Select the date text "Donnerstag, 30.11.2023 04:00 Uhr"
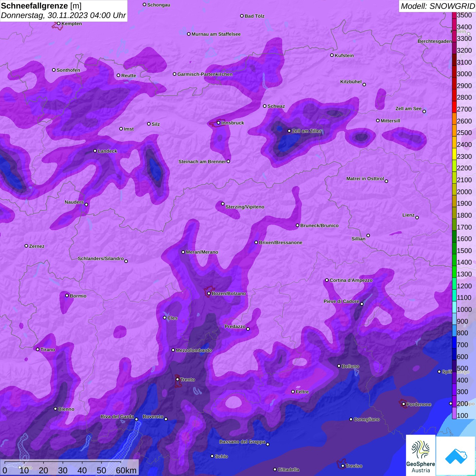This screenshot has width=476, height=476. click(64, 15)
